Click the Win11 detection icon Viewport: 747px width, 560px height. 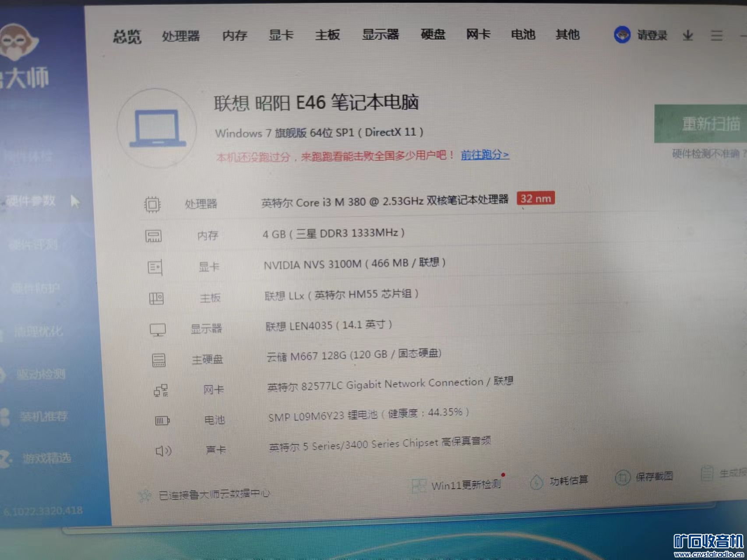[x=418, y=486]
